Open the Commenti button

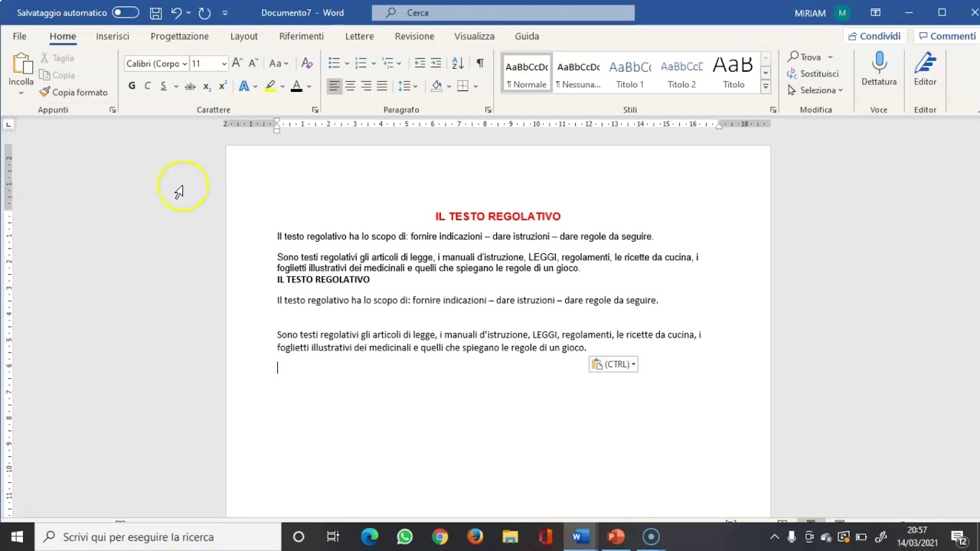coord(947,36)
